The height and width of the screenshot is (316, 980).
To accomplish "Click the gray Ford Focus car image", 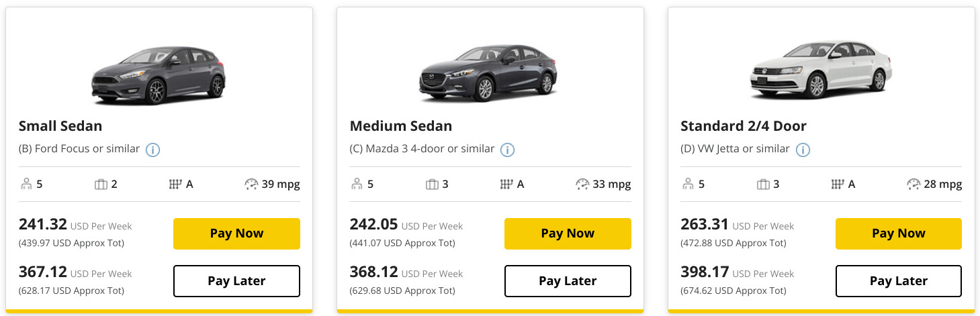I will click(x=159, y=74).
